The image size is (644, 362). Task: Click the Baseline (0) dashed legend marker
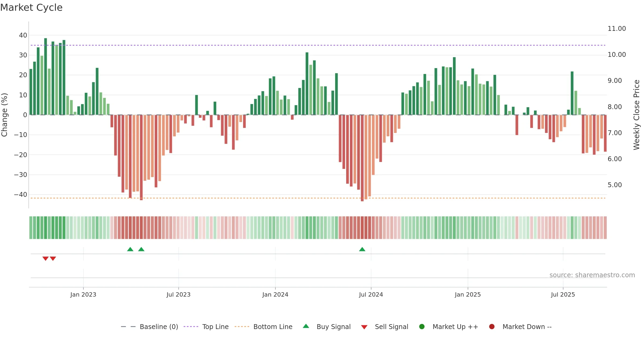point(128,327)
